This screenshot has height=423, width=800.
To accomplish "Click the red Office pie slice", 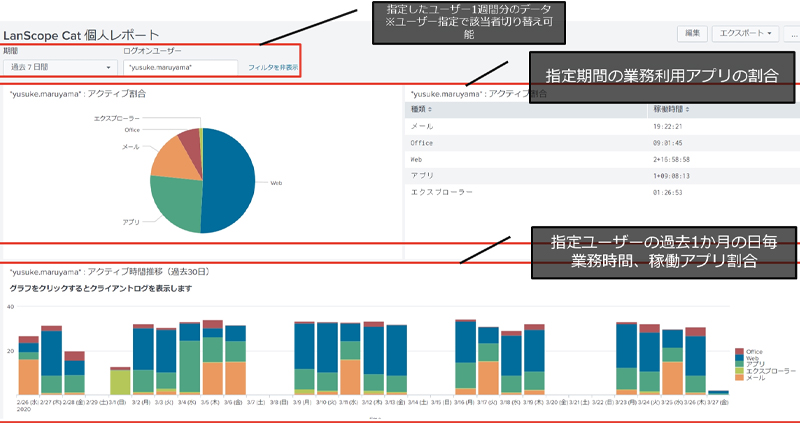I will 191,143.
